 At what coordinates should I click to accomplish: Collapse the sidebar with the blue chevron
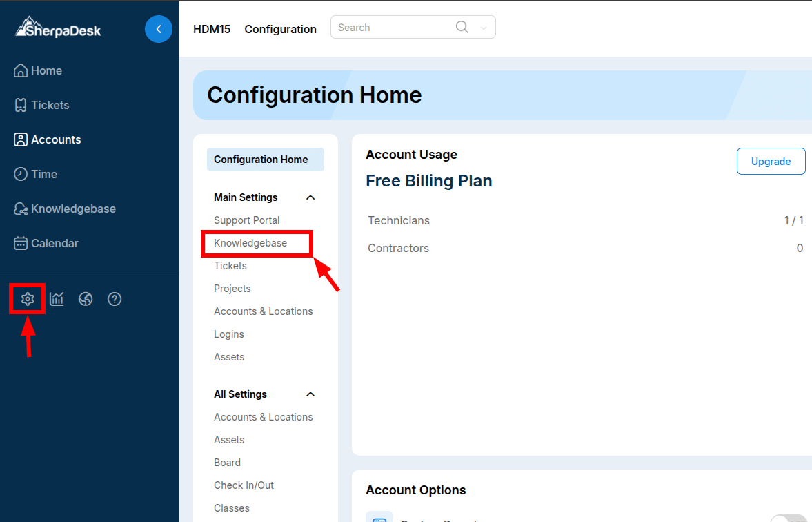[x=159, y=29]
